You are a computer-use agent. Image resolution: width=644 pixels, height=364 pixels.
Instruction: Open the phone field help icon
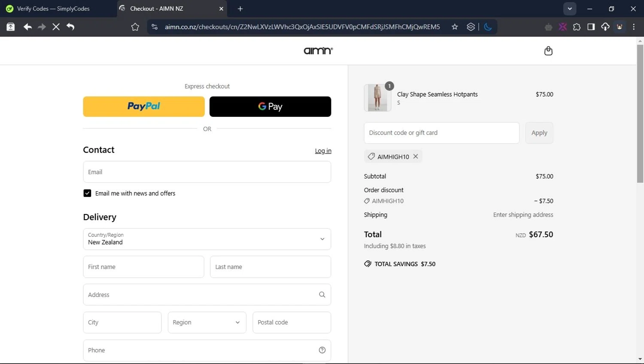(x=322, y=350)
